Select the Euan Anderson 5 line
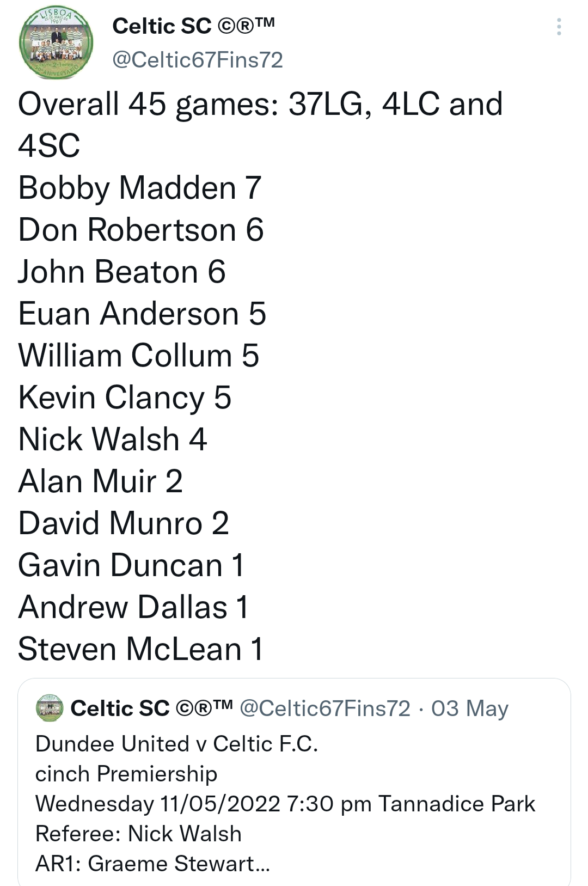588x886 pixels. tap(142, 314)
